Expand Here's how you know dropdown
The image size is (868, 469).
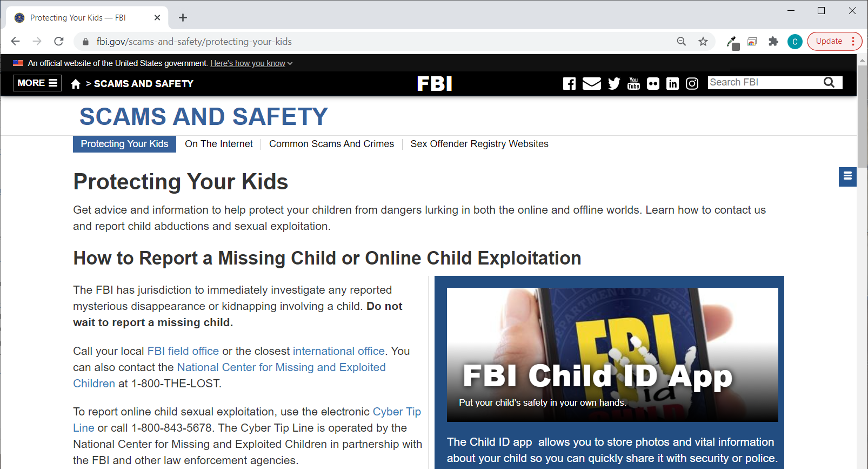click(251, 63)
